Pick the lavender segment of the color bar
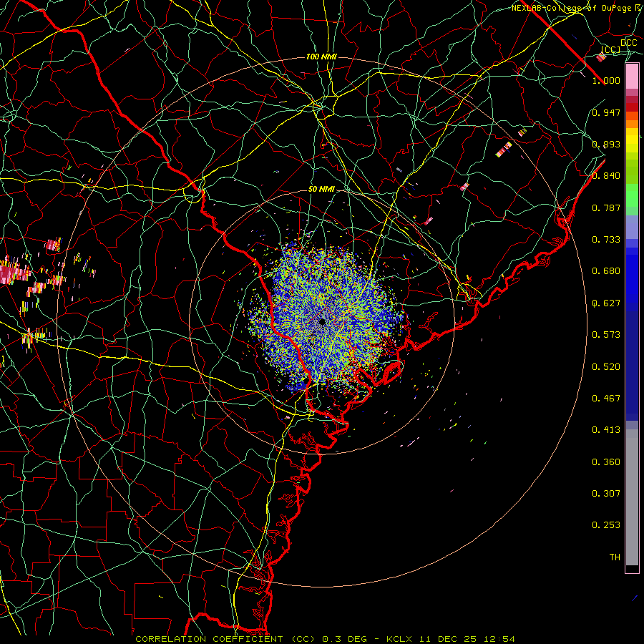This screenshot has height=644, width=644. pos(632,227)
